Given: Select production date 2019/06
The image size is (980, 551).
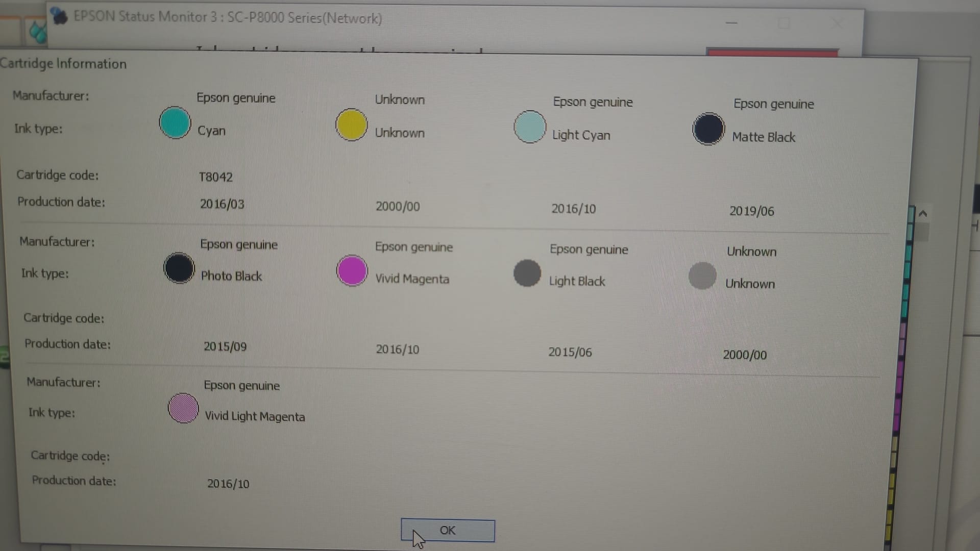Looking at the screenshot, I should 752,211.
